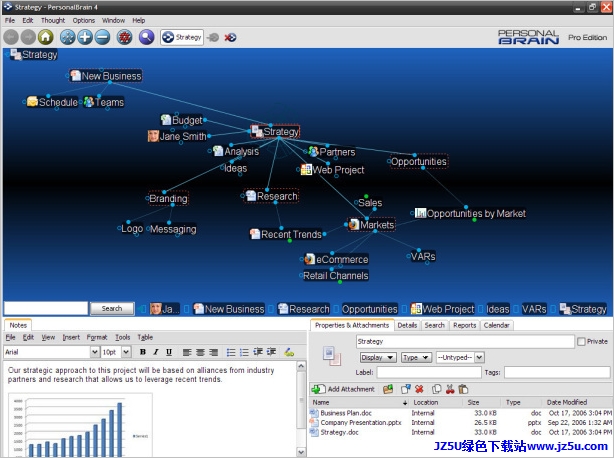Open the Type dropdown button
This screenshot has height=458, width=614.
416,357
